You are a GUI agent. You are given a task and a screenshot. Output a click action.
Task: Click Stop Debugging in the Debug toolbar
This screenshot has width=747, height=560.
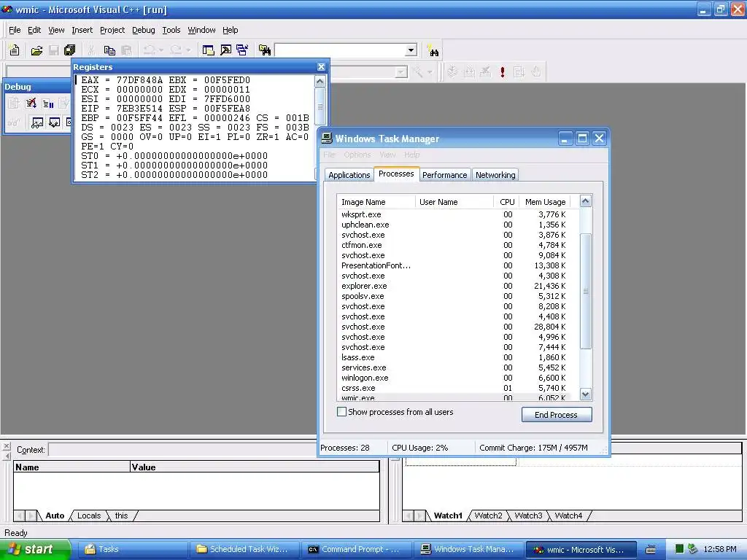click(x=31, y=104)
